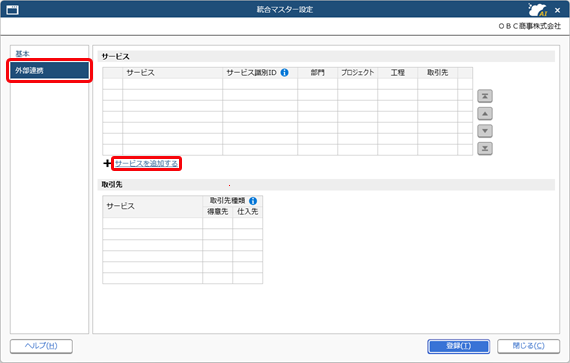Click the サービス header in 取引先 table

[152, 206]
